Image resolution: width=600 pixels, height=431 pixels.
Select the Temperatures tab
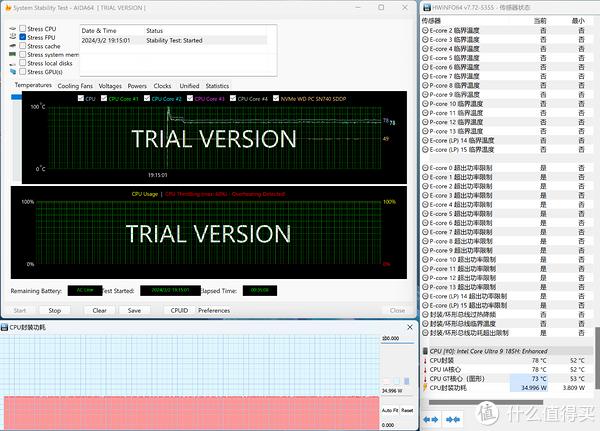[33, 85]
